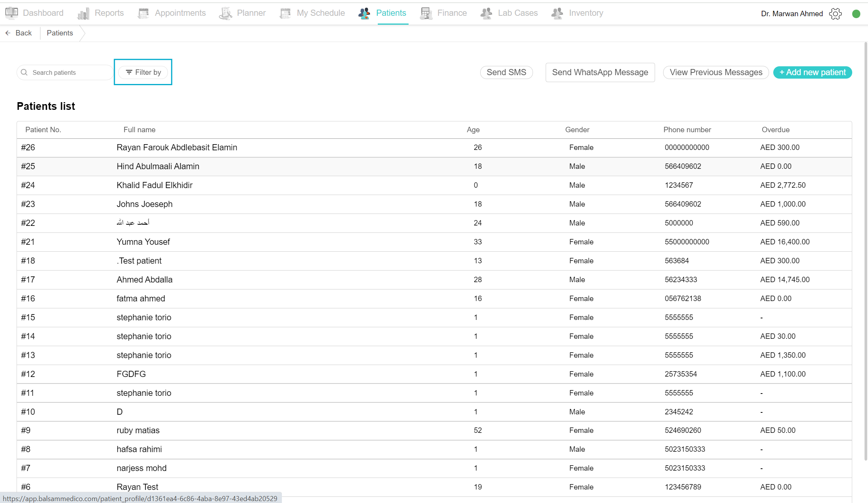Open View Previous Messages

716,72
